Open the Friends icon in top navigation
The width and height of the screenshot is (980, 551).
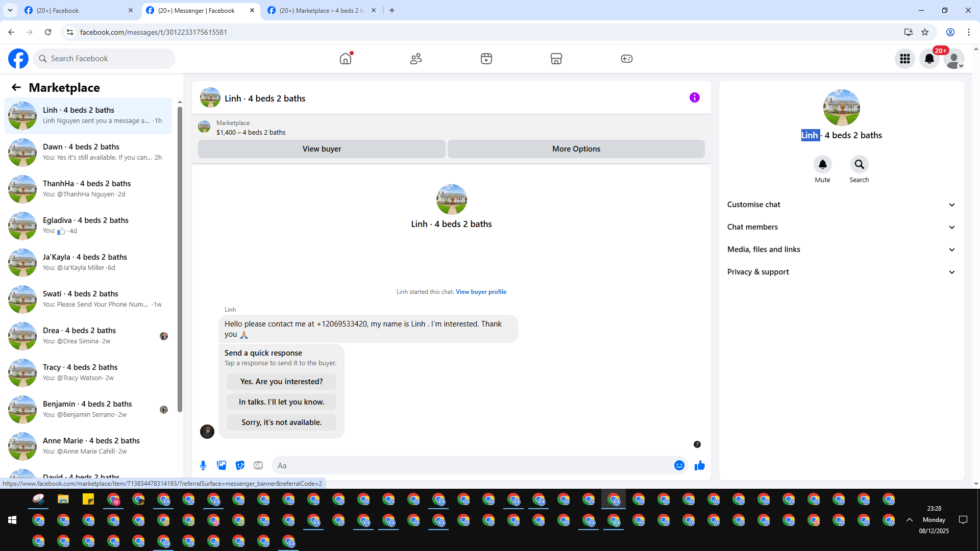[416, 59]
